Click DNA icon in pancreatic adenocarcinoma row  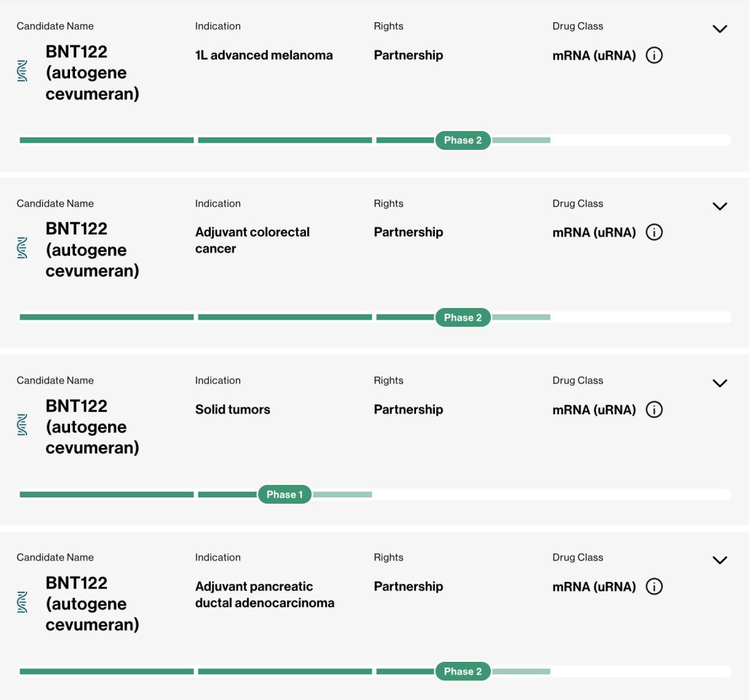pyautogui.click(x=22, y=602)
